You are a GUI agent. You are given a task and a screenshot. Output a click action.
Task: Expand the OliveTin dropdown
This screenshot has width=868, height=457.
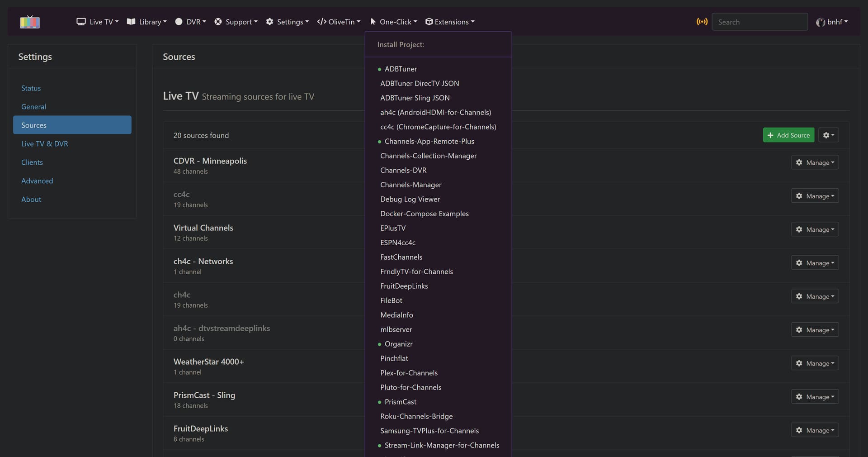click(x=339, y=22)
